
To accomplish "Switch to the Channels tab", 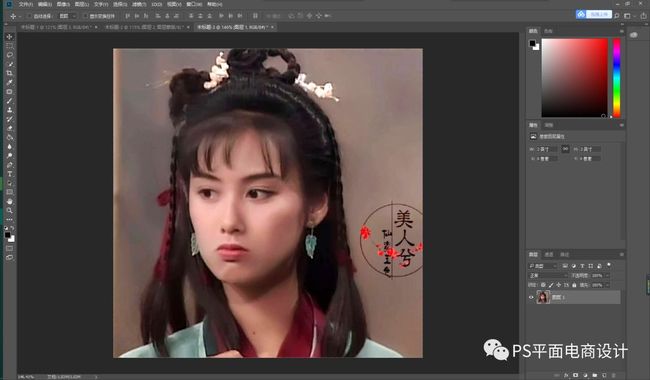I will [x=549, y=254].
